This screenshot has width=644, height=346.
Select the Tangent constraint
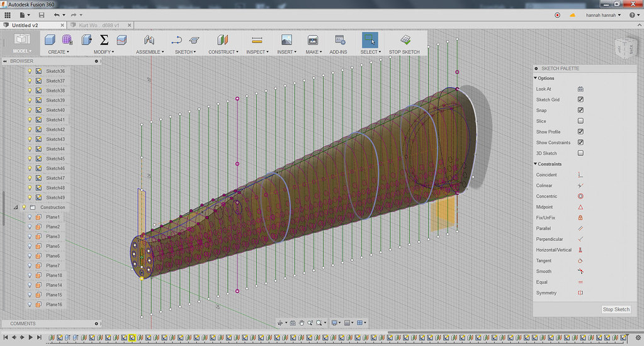[580, 260]
